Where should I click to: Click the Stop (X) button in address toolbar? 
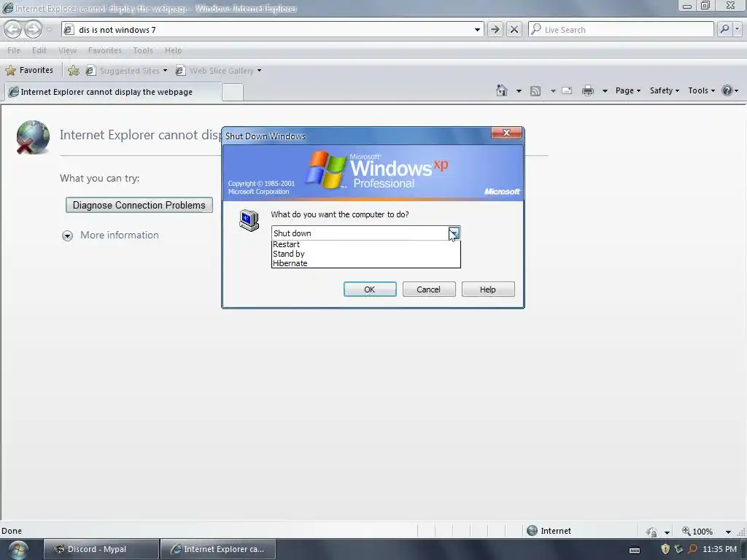click(x=514, y=29)
